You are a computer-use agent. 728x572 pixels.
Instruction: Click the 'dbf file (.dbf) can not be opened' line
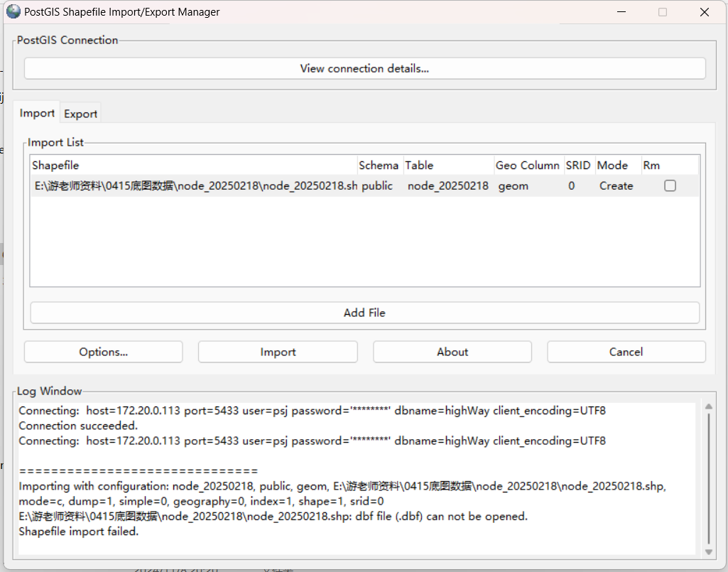pos(273,517)
